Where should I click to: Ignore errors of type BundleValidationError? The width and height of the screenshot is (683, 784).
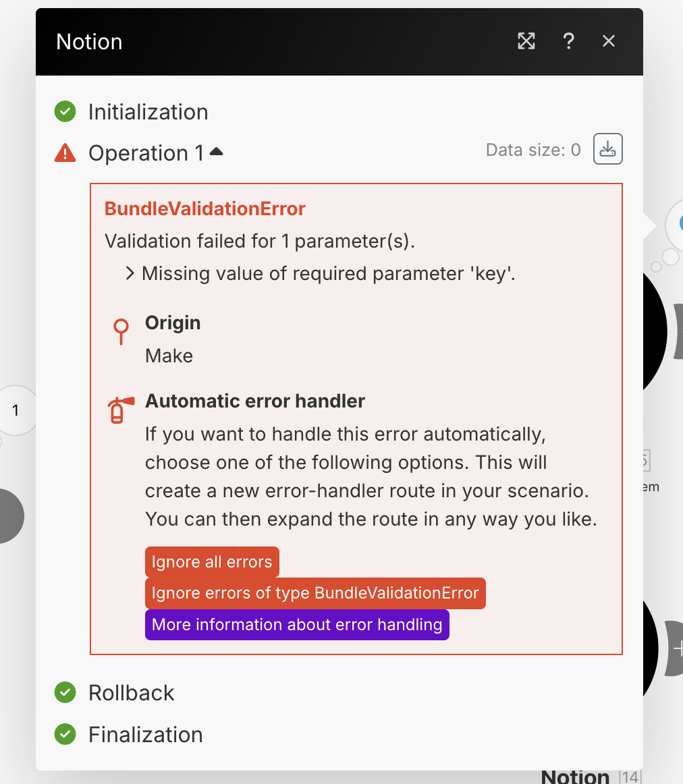315,593
